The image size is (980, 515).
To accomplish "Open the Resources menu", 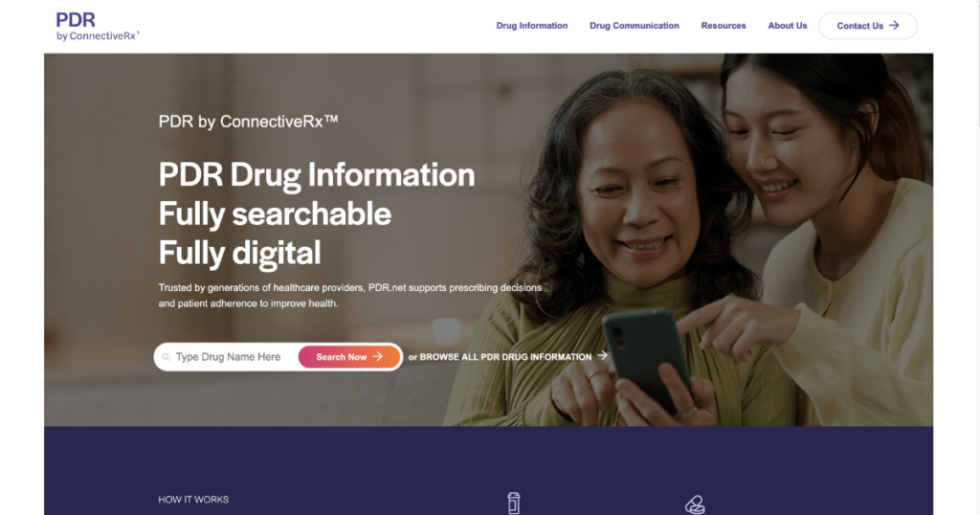I will pyautogui.click(x=724, y=26).
